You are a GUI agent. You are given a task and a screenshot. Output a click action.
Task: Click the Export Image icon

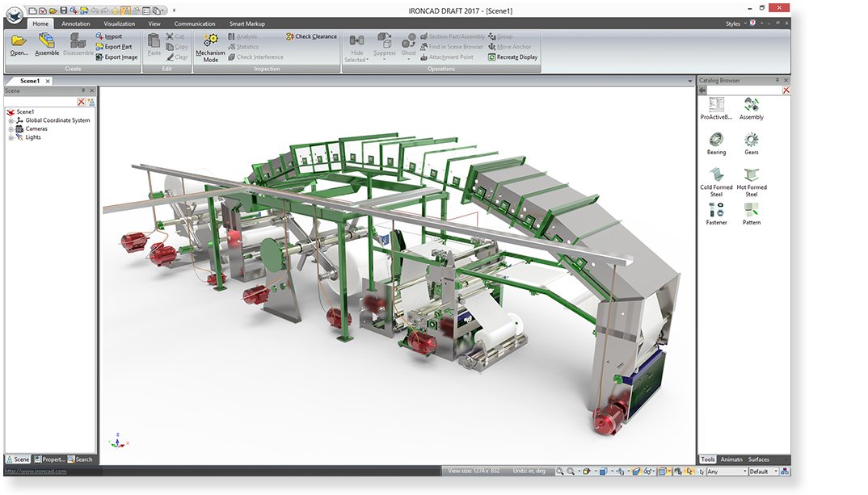(x=116, y=57)
